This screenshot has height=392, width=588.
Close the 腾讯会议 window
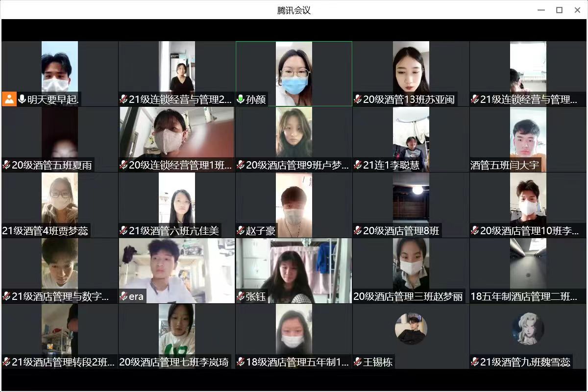577,10
